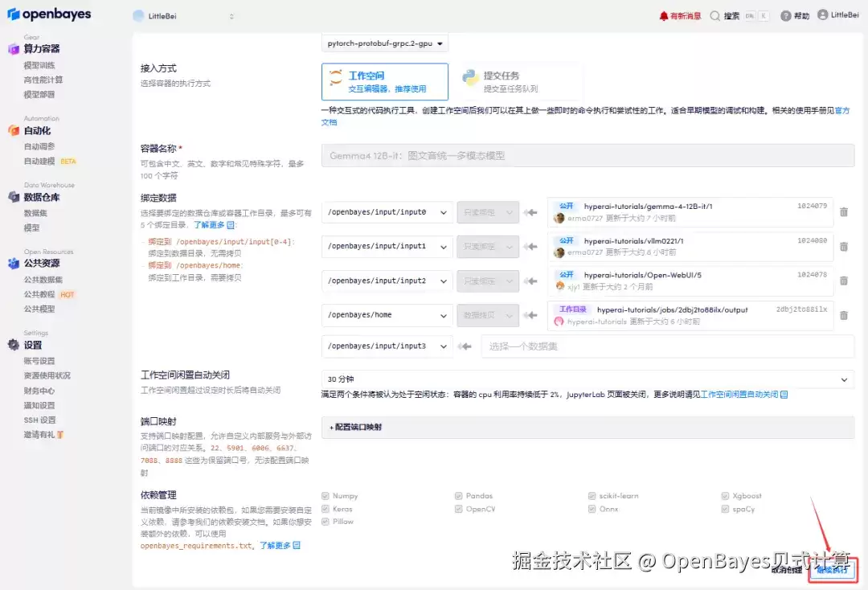Click the notification bell icon
The image size is (868, 590).
click(663, 16)
